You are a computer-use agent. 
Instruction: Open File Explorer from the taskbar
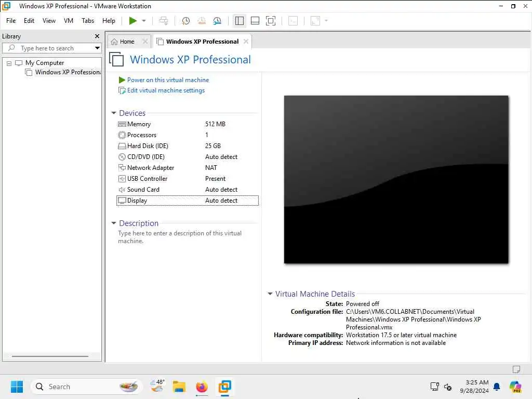pos(179,387)
